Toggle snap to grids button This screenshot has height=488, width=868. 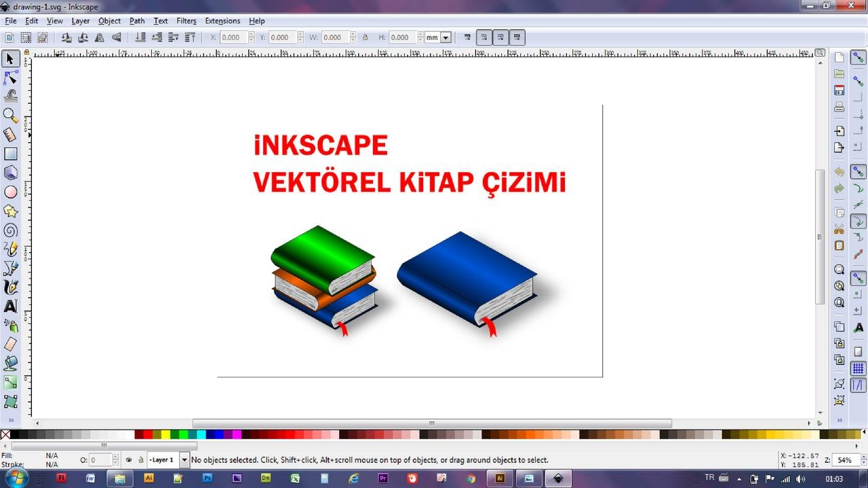[x=859, y=369]
